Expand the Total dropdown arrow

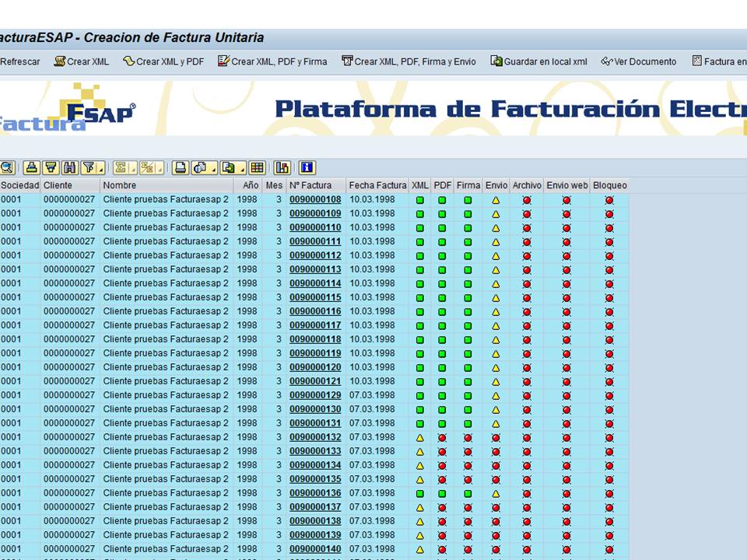pos(132,168)
